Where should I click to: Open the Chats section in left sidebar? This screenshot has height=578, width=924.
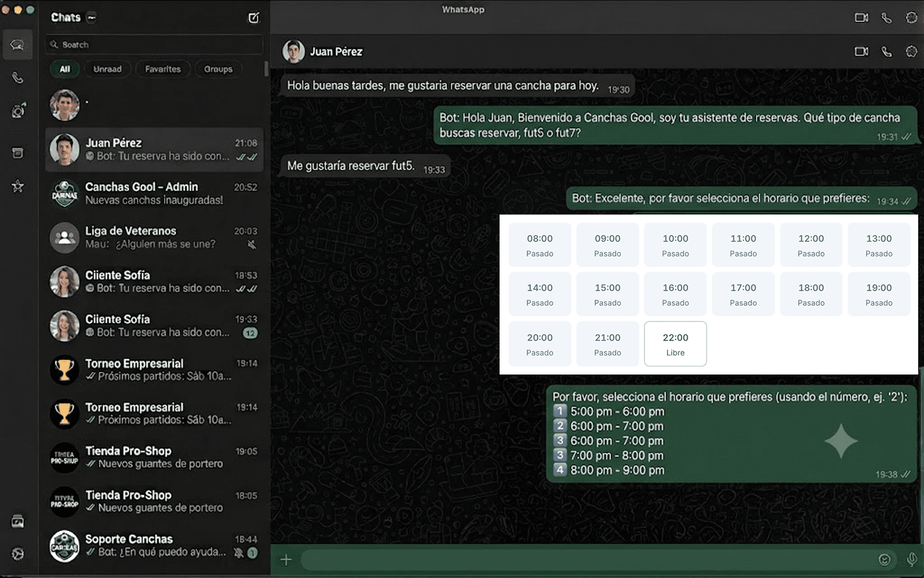(17, 45)
